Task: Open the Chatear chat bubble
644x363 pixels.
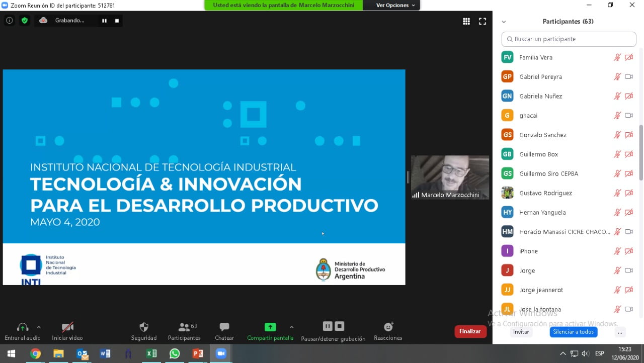Action: pos(224,327)
